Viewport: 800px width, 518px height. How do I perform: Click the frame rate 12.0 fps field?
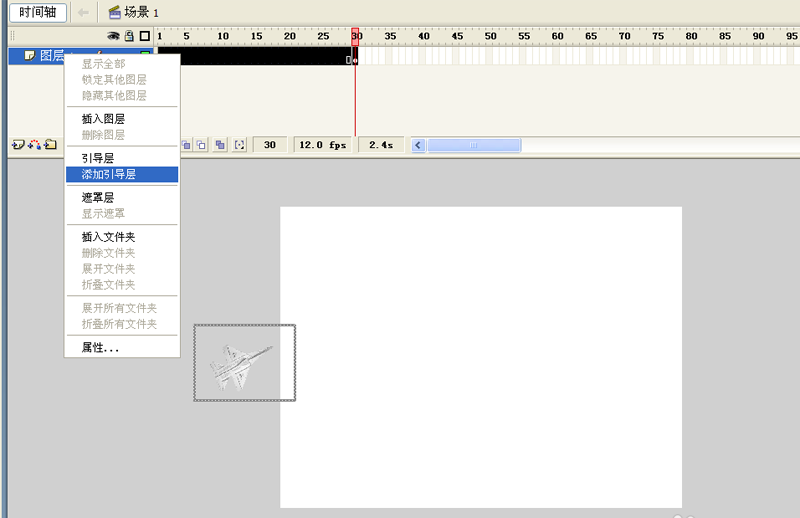point(322,145)
